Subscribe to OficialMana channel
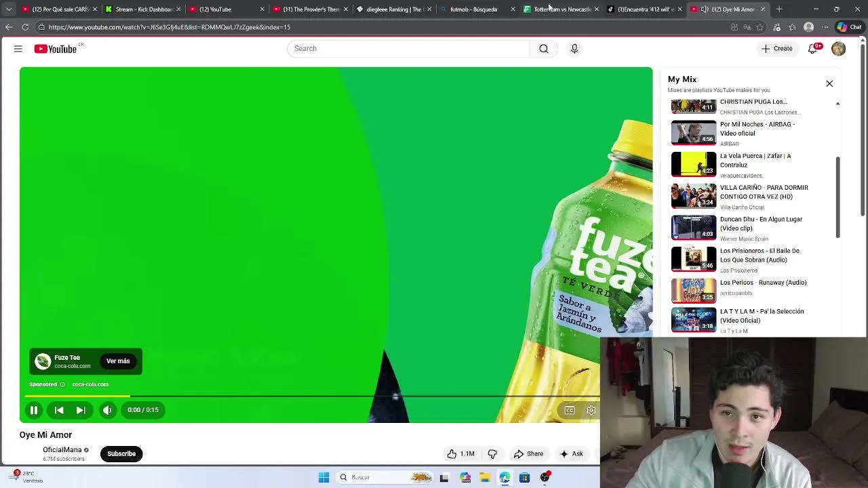This screenshot has width=868, height=488. [121, 454]
